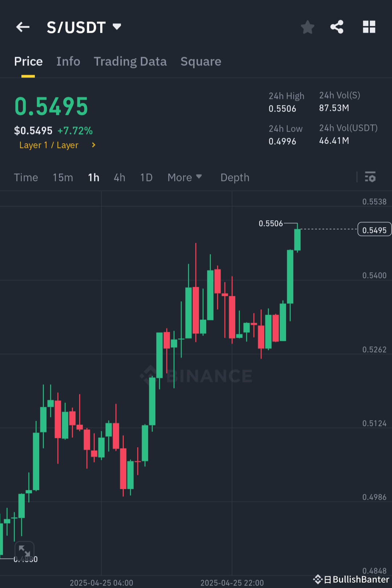392x588 pixels.
Task: Enable the 1D chart interval
Action: point(146,178)
